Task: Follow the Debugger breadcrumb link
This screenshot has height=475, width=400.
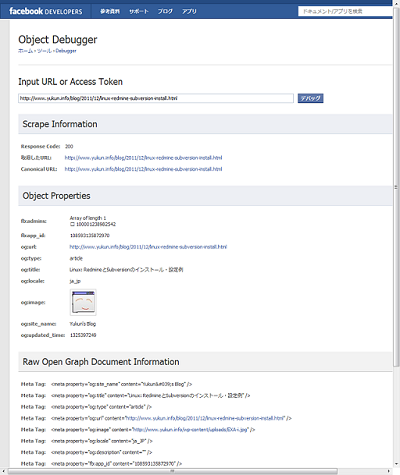Action: [x=66, y=51]
